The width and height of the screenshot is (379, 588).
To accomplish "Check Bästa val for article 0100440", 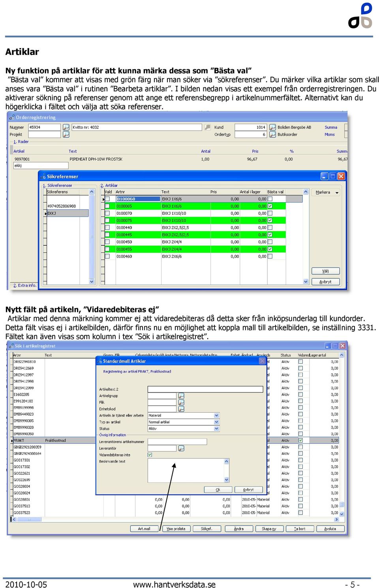I will click(270, 227).
